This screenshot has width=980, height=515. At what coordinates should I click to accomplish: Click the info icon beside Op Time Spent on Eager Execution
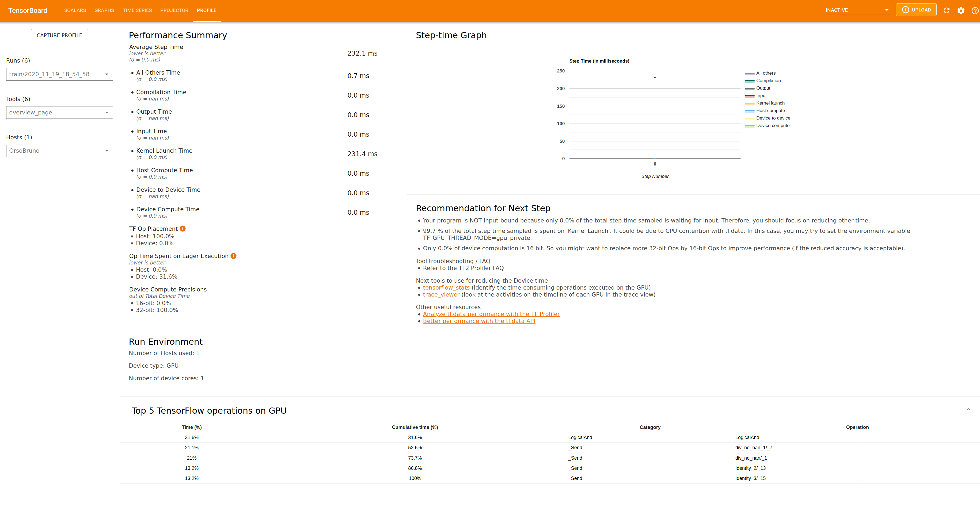pyautogui.click(x=233, y=256)
